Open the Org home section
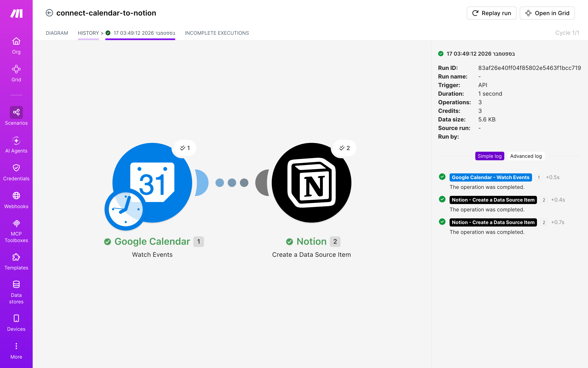Viewport: 588px width, 368px height. pyautogui.click(x=16, y=46)
